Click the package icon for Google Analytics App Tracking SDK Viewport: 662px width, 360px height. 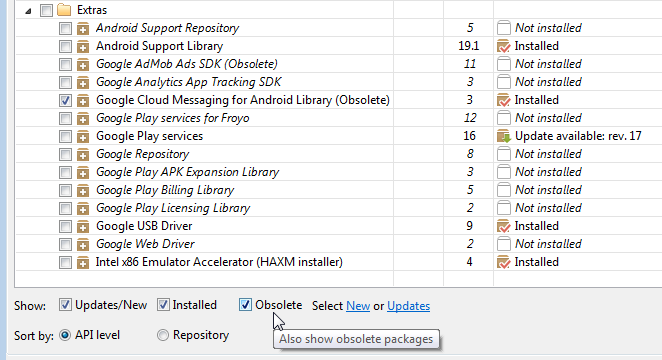pyautogui.click(x=83, y=82)
